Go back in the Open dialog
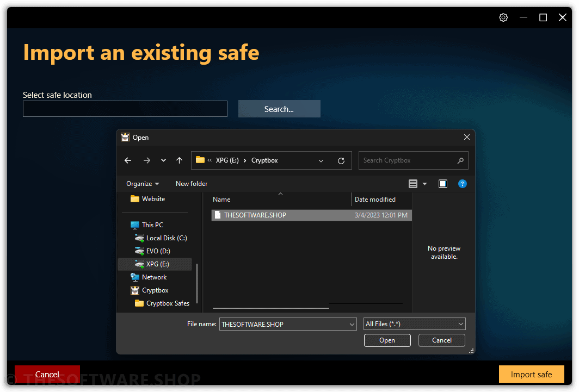Screen dimensions: 579x392 (128, 160)
